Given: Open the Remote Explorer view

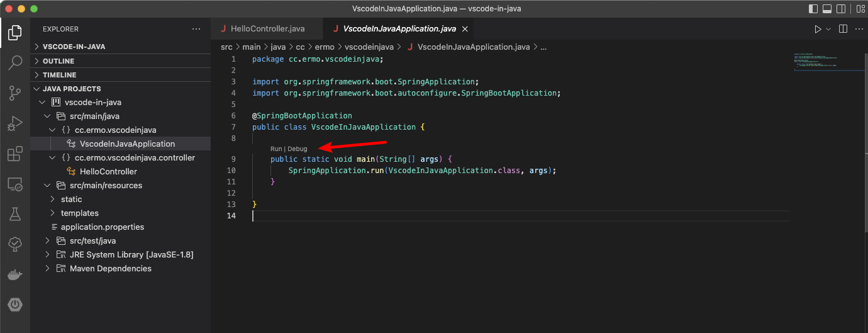Looking at the screenshot, I should pos(15,184).
